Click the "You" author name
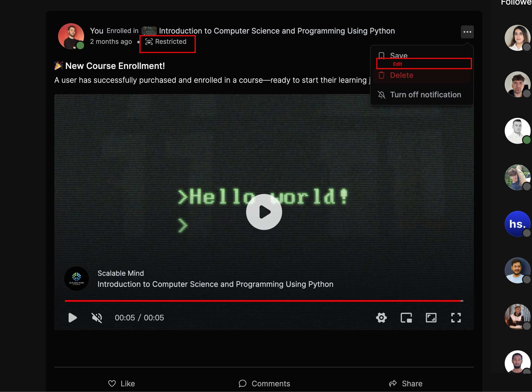The height and width of the screenshot is (392, 532). pyautogui.click(x=97, y=31)
